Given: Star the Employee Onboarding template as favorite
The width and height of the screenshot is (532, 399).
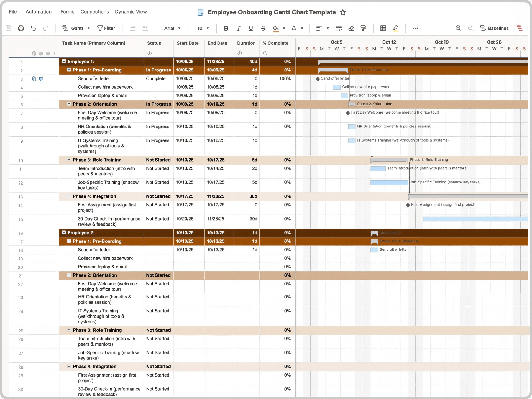Looking at the screenshot, I should point(343,12).
